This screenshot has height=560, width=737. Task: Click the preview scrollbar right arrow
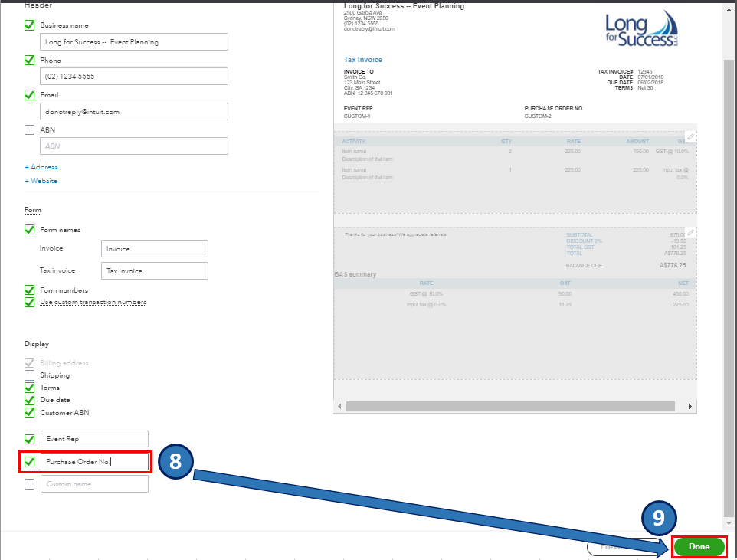[x=690, y=406]
